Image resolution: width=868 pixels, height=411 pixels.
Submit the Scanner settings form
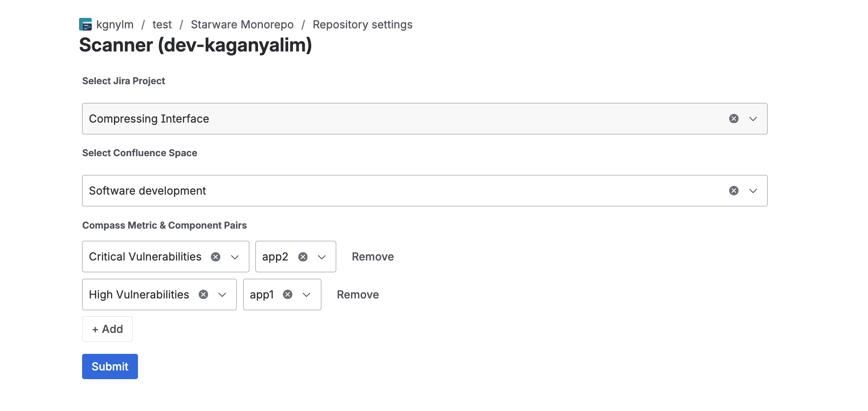(x=110, y=366)
